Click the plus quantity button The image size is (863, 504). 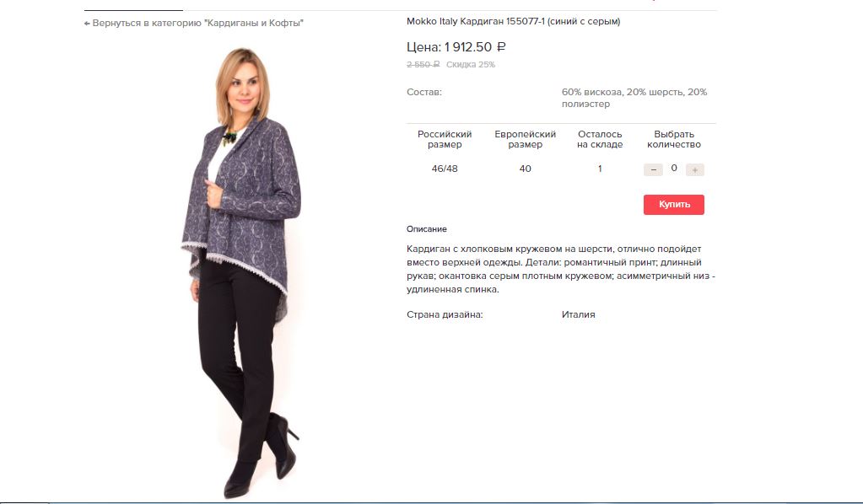(x=694, y=170)
